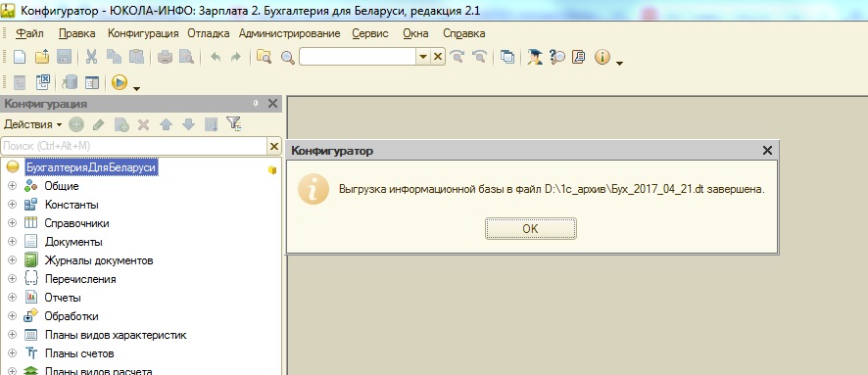Click the Undo arrow icon
This screenshot has width=868, height=375.
coord(215,57)
